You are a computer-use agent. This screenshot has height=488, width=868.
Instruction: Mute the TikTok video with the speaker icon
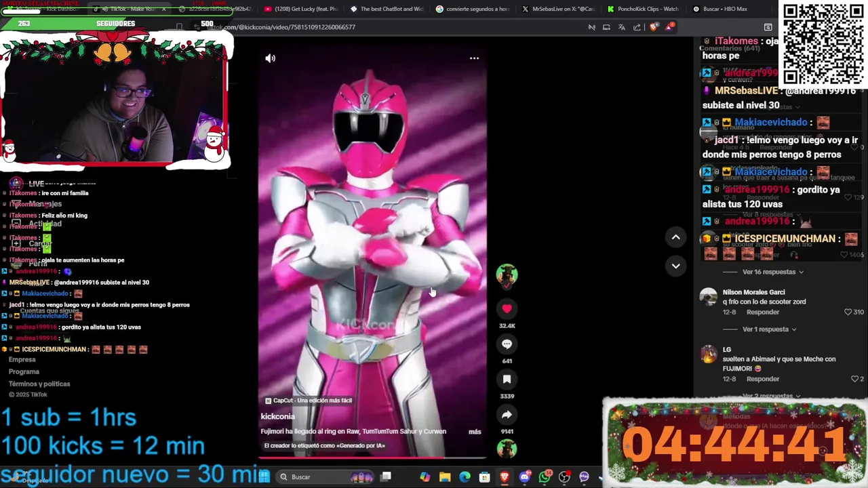pos(270,58)
